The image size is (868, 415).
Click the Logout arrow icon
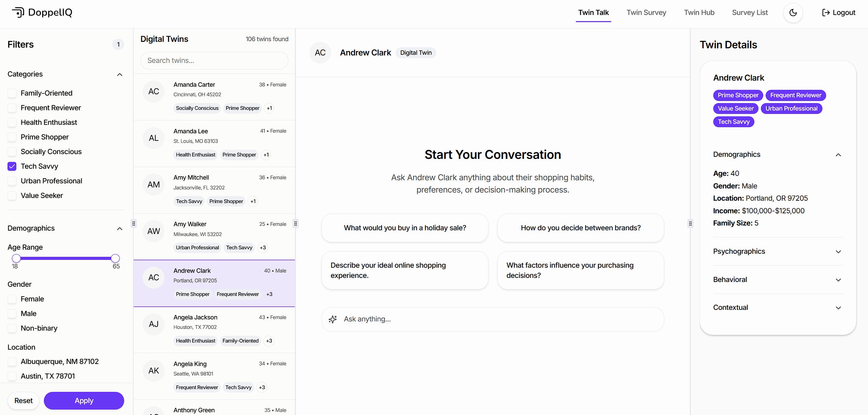[826, 13]
